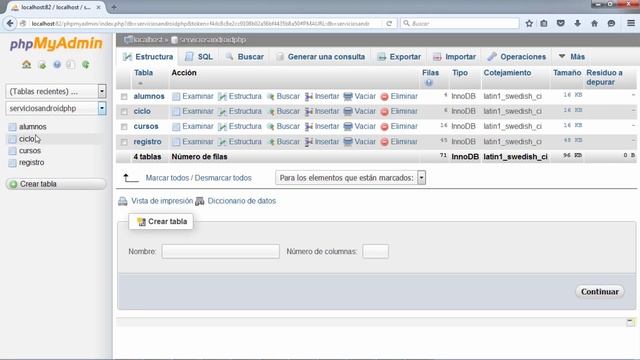640x360 pixels.
Task: Click Marcar todos link
Action: point(168,178)
